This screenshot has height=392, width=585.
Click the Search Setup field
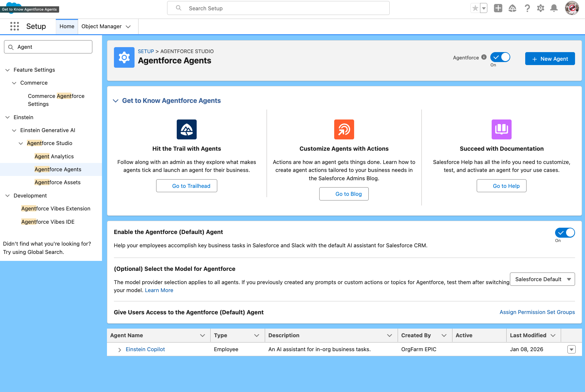point(278,8)
